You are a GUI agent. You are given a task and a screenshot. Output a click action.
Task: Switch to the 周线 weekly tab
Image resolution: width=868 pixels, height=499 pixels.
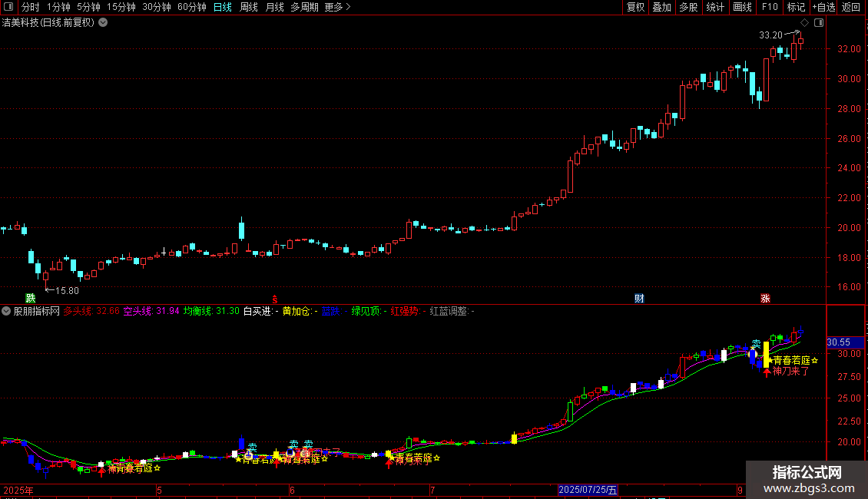tap(249, 7)
